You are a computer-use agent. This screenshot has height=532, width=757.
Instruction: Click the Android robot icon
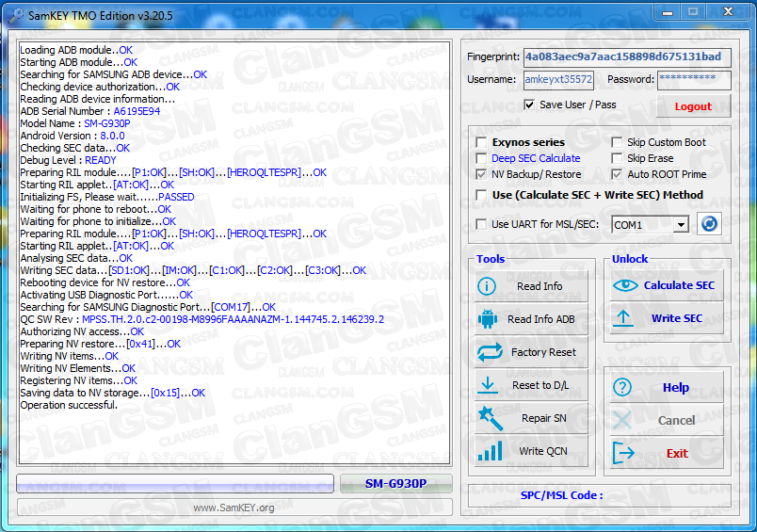(487, 319)
